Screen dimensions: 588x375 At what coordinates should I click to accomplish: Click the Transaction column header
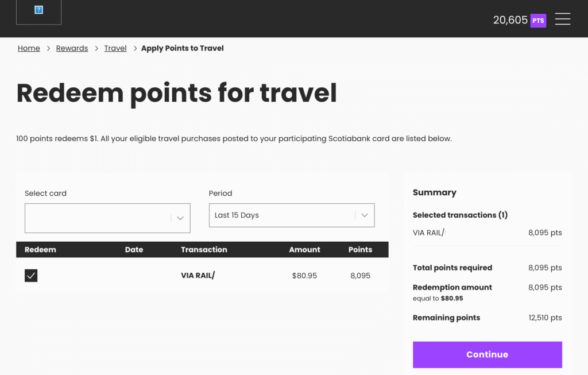click(x=204, y=250)
